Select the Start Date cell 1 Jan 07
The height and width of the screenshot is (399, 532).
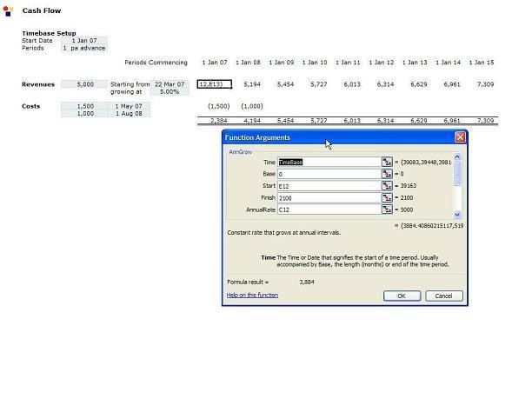pos(84,40)
